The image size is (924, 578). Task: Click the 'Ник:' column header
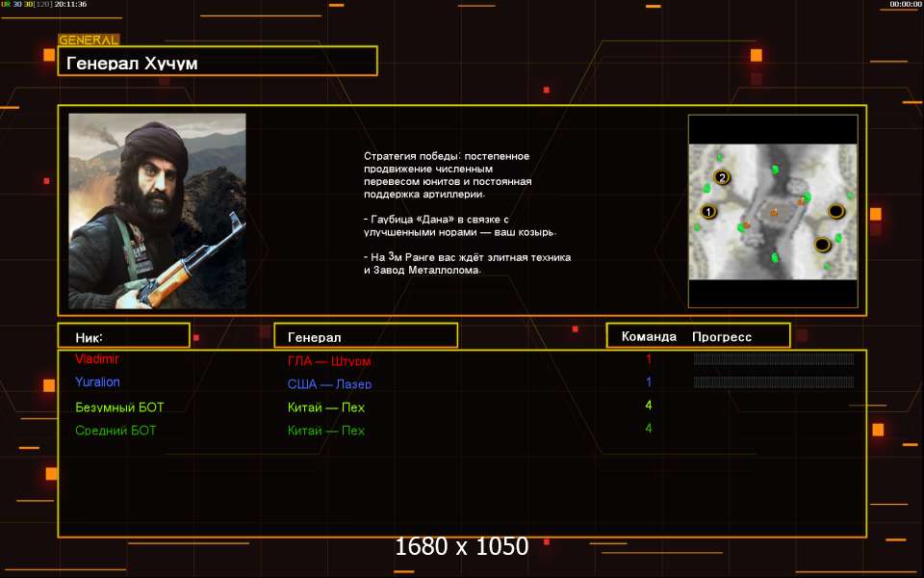coord(124,335)
